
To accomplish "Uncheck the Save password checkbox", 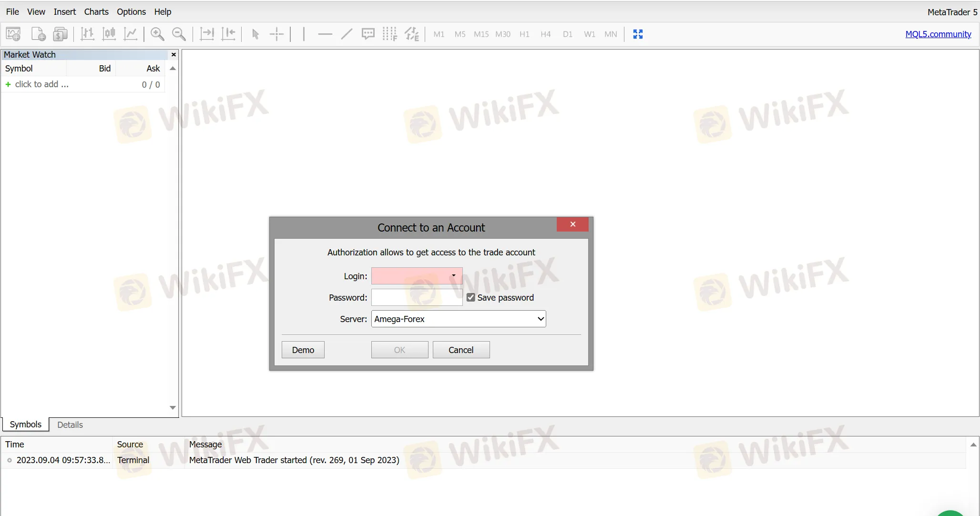I will coord(471,298).
